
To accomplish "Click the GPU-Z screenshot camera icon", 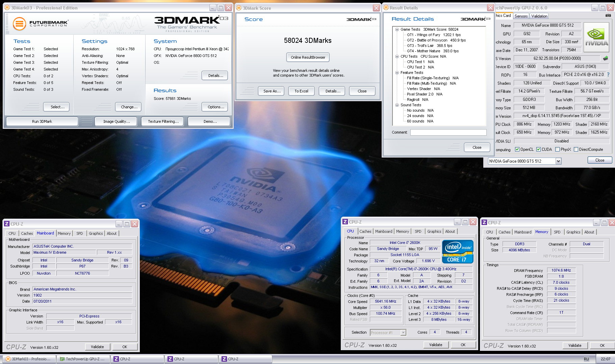I will [608, 16].
